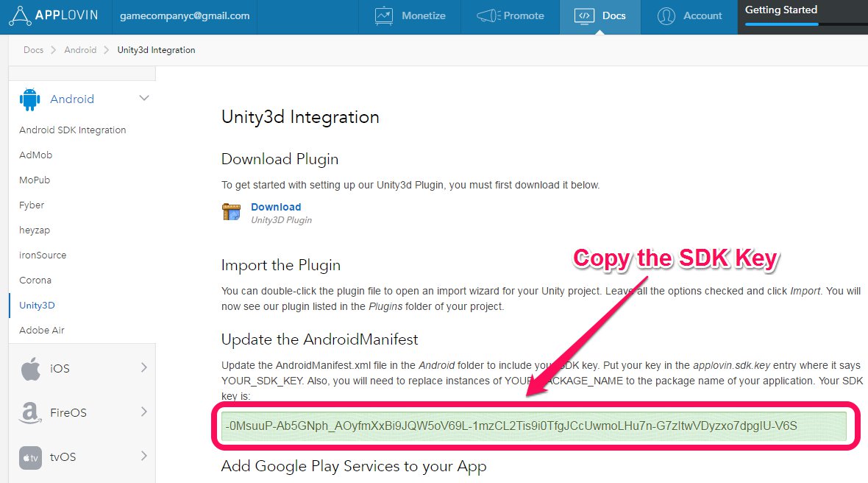Click the Monetize chart icon

(384, 15)
